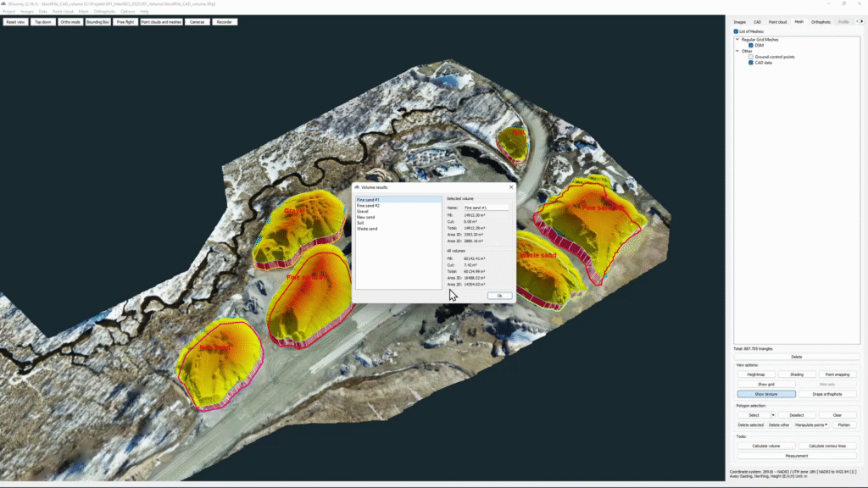
Task: Select Waste sand in volume results list
Action: click(398, 229)
